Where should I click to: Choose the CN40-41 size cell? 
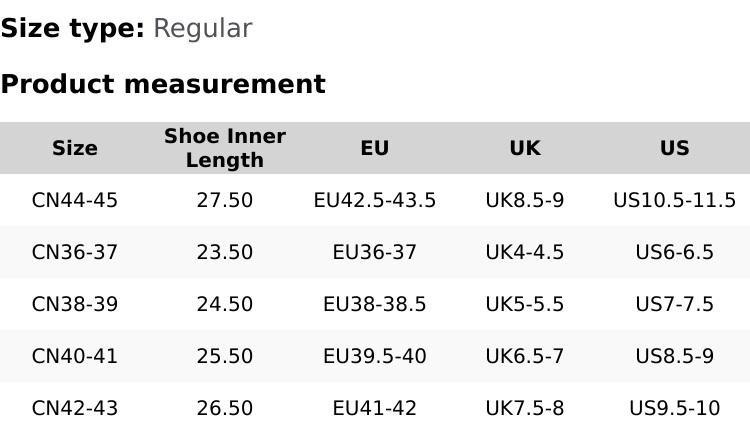click(x=75, y=356)
